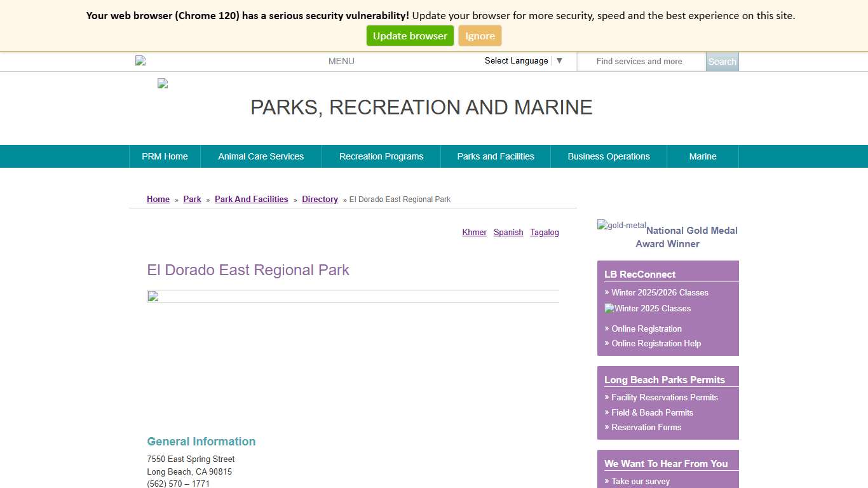Dismiss the warning with the Ignore button
Screen dimensions: 868x488
480,36
